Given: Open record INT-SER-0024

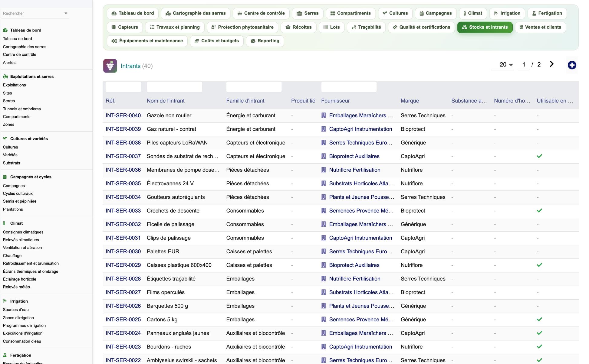Looking at the screenshot, I should [x=123, y=333].
